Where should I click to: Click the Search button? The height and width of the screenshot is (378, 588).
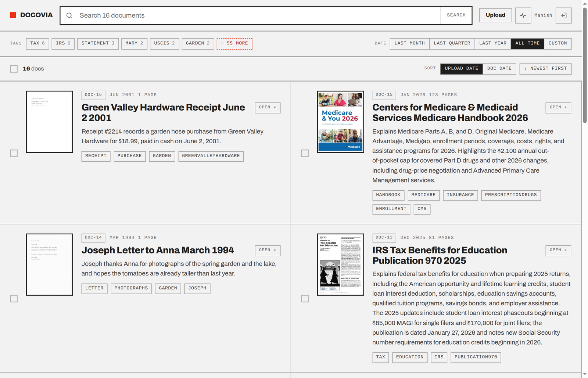pos(456,15)
